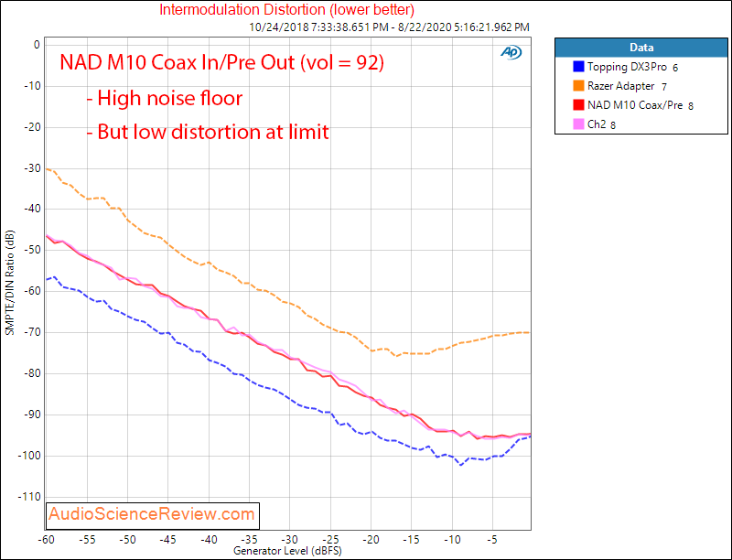Click the '-50' tick on the SMPTE/DIN axis

click(x=32, y=250)
